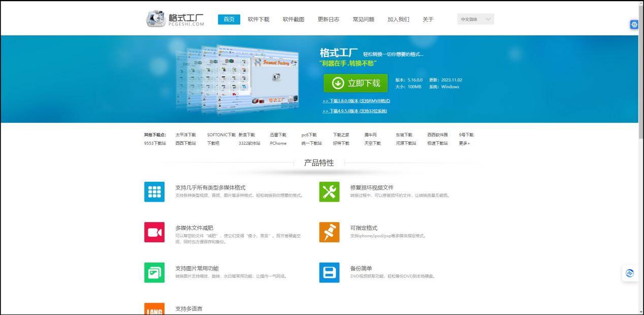The height and width of the screenshot is (315, 644).
Task: Open the 天空下载 link
Action: click(372, 143)
